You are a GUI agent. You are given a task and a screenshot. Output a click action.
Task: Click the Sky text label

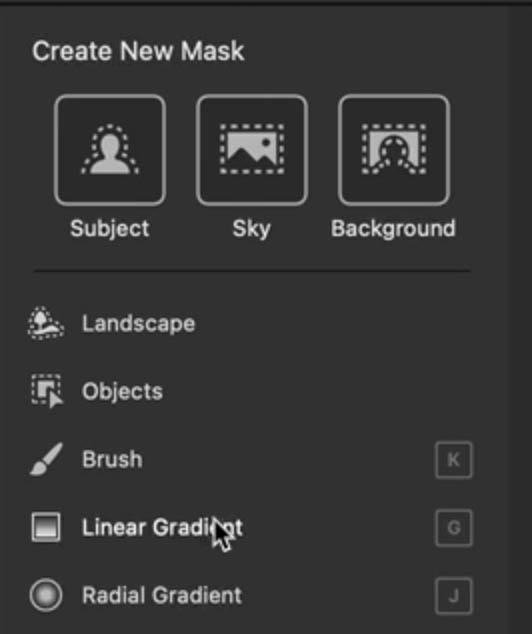pos(251,229)
